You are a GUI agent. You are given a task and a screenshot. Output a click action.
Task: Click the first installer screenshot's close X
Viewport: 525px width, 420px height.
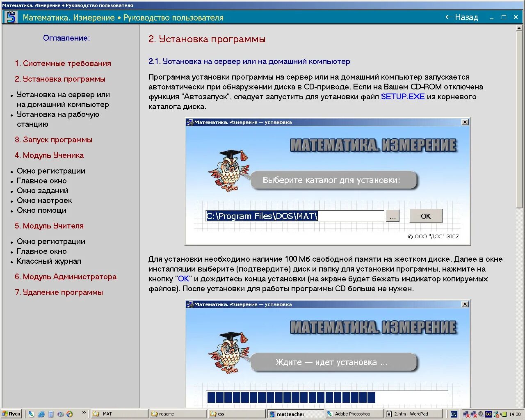coord(465,122)
